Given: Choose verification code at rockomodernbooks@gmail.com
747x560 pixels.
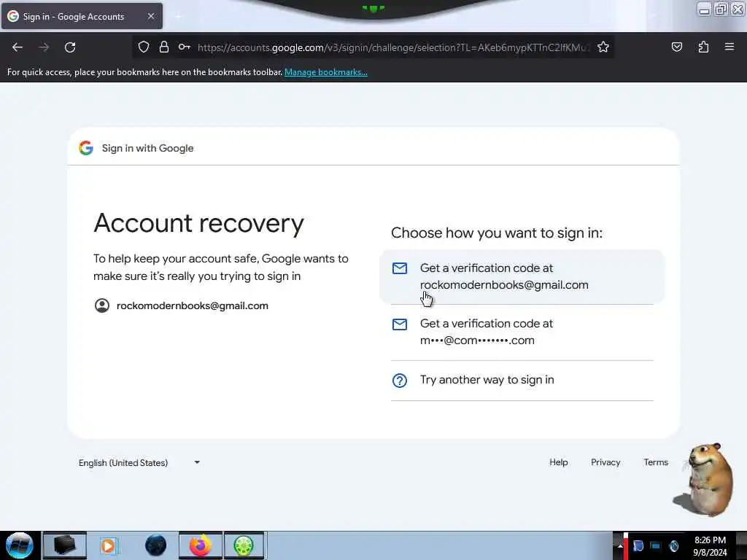Looking at the screenshot, I should click(x=522, y=276).
